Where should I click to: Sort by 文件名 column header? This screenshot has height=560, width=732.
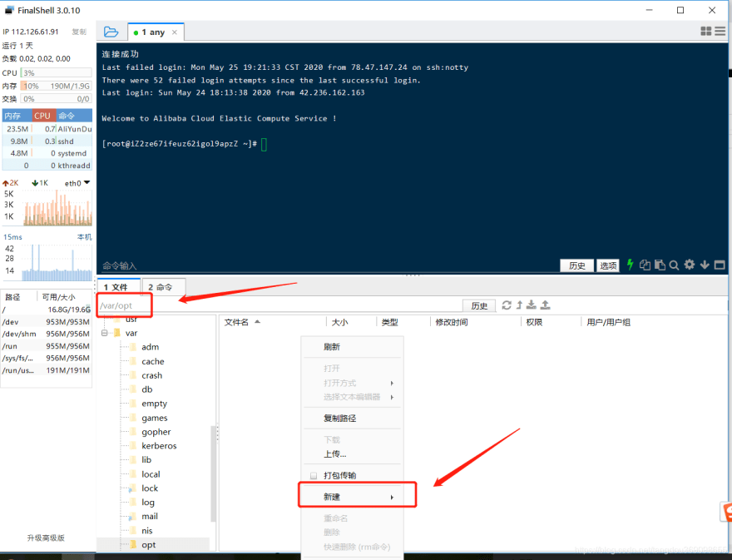point(272,322)
